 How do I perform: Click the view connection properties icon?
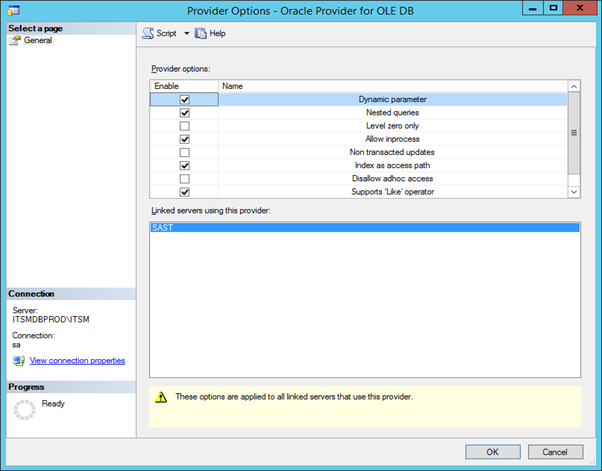19,361
